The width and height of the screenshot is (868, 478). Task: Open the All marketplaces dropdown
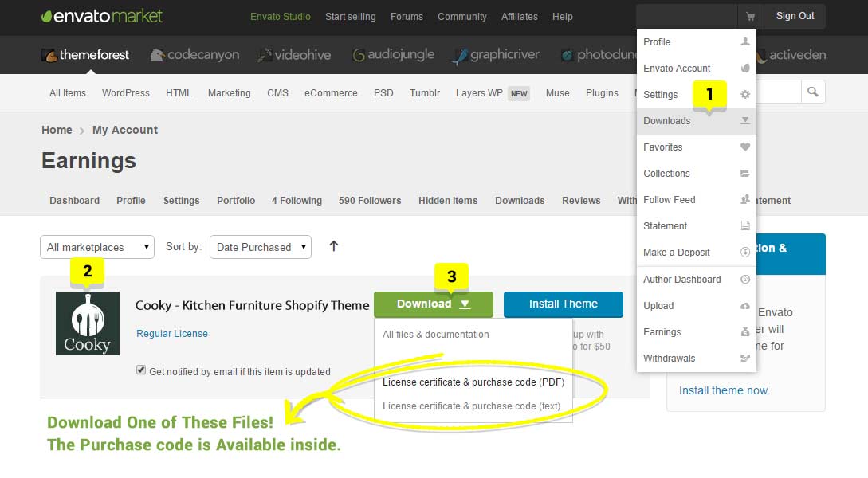(x=97, y=247)
